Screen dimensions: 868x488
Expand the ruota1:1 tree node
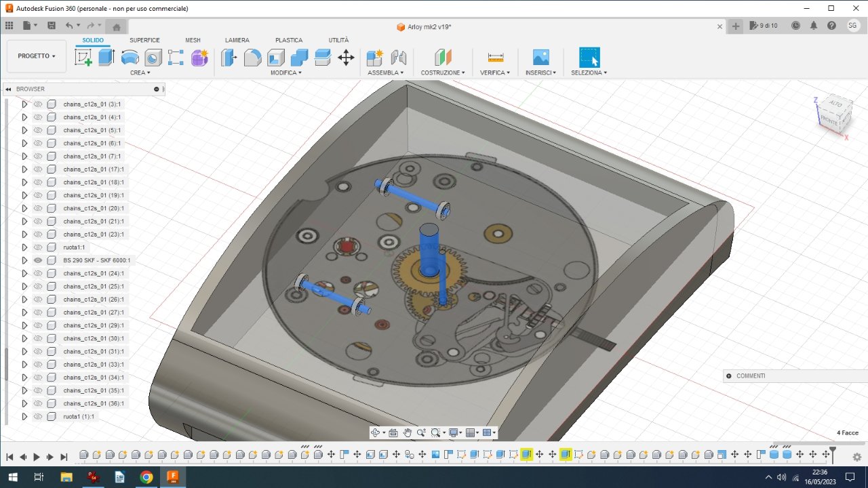pos(24,247)
